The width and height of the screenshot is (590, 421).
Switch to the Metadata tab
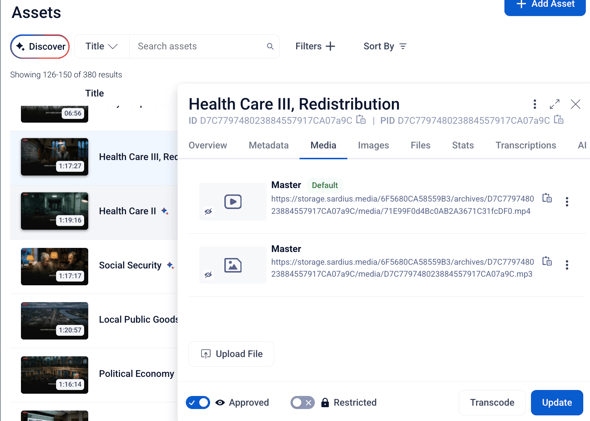269,145
